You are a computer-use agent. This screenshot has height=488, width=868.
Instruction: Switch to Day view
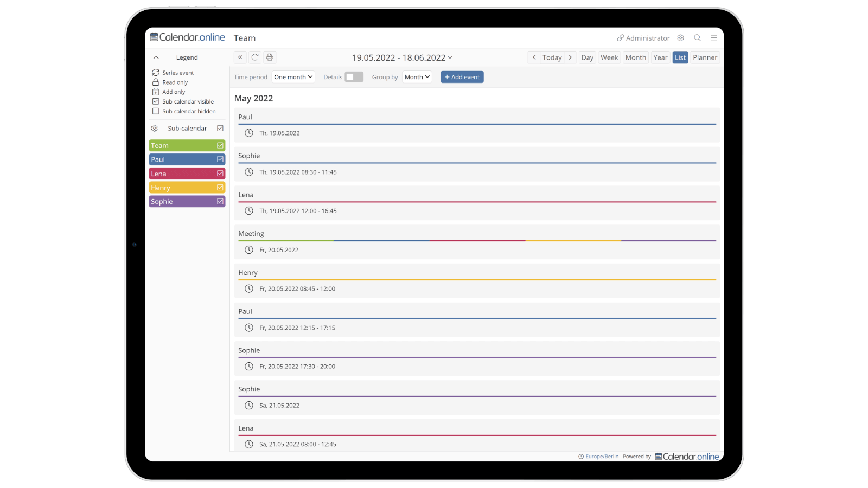click(588, 57)
